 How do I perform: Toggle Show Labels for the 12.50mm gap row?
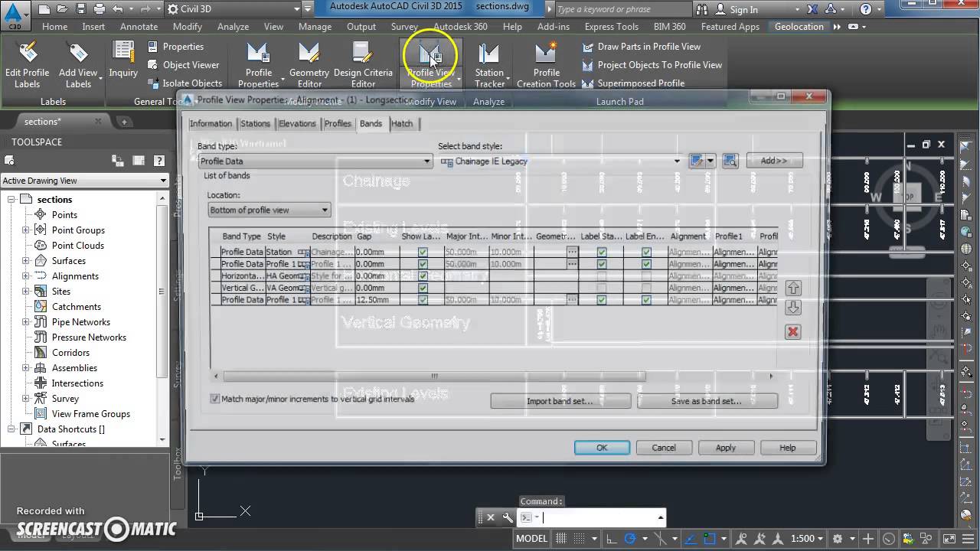423,300
